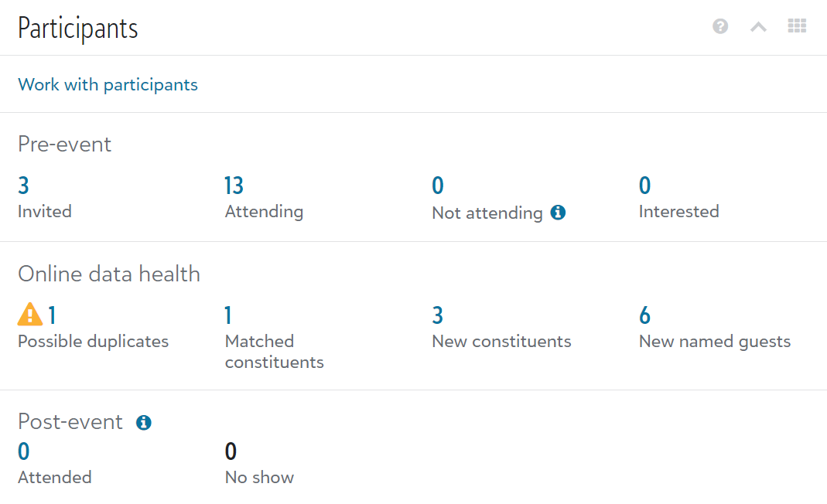Click the No show count
Screen dimensions: 827x504
pyautogui.click(x=231, y=451)
